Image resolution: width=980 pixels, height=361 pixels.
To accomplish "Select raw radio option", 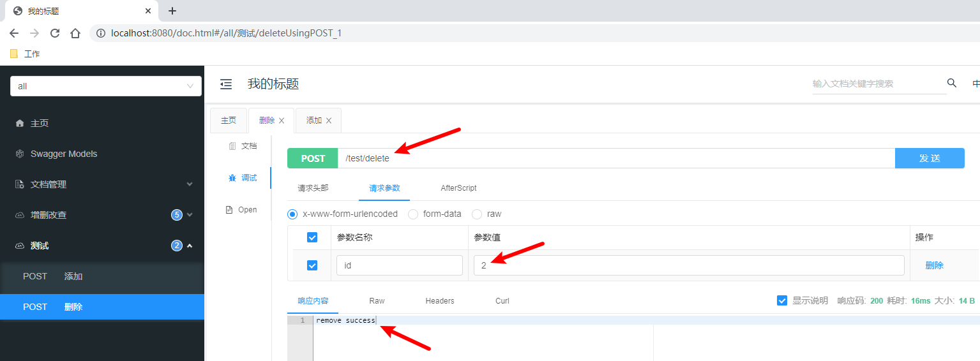I will click(477, 214).
